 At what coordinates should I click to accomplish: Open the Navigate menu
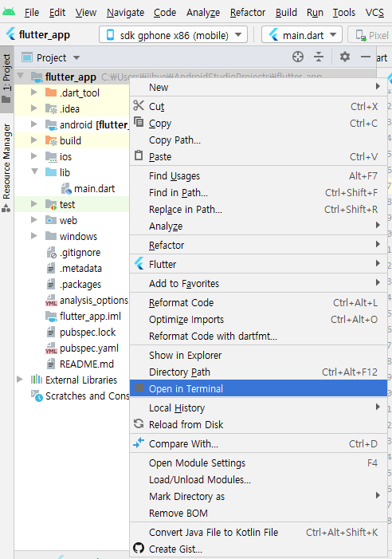(125, 13)
